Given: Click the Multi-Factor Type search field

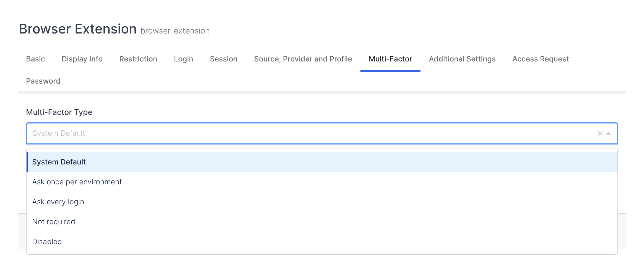Looking at the screenshot, I should [304, 133].
